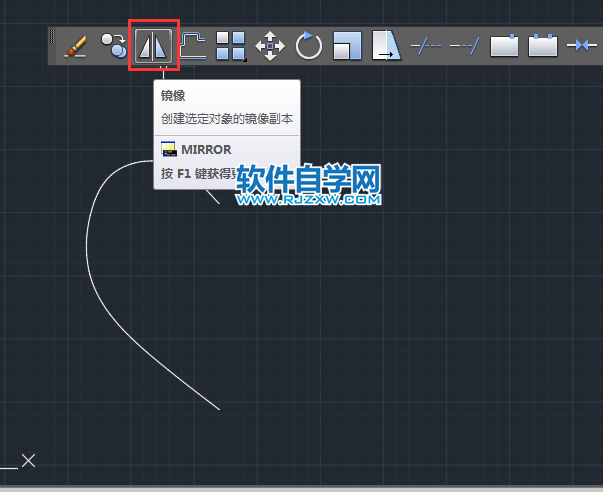The width and height of the screenshot is (603, 492).
Task: Click the UCS cross marker at bottom-left
Action: click(29, 460)
